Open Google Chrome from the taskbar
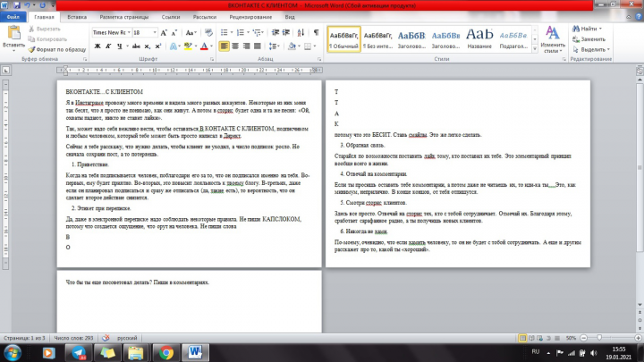Image resolution: width=644 pixels, height=362 pixels. (166, 352)
